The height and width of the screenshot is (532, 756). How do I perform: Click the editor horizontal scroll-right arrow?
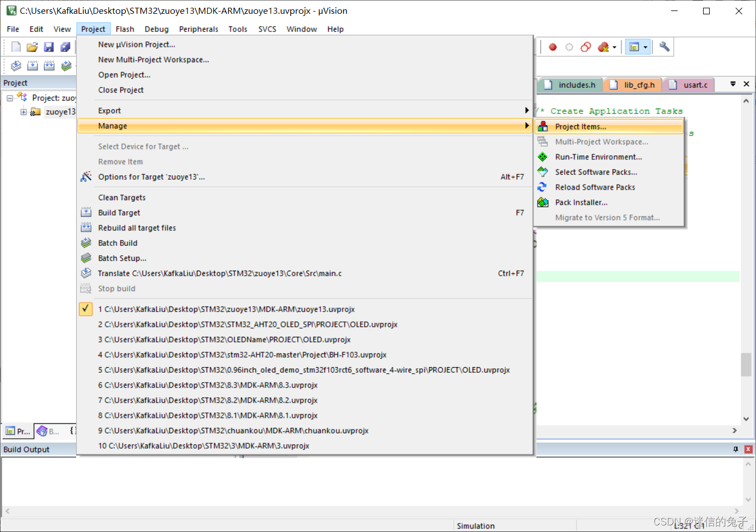(734, 430)
